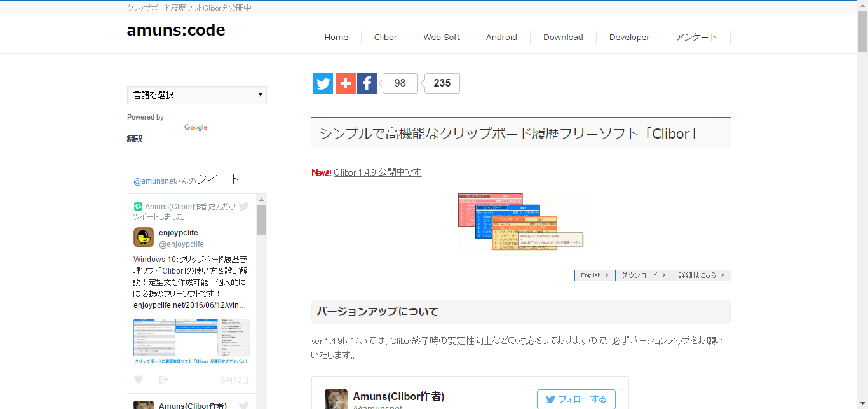
Task: Open the 言語を選択 language dropdown
Action: 197,95
